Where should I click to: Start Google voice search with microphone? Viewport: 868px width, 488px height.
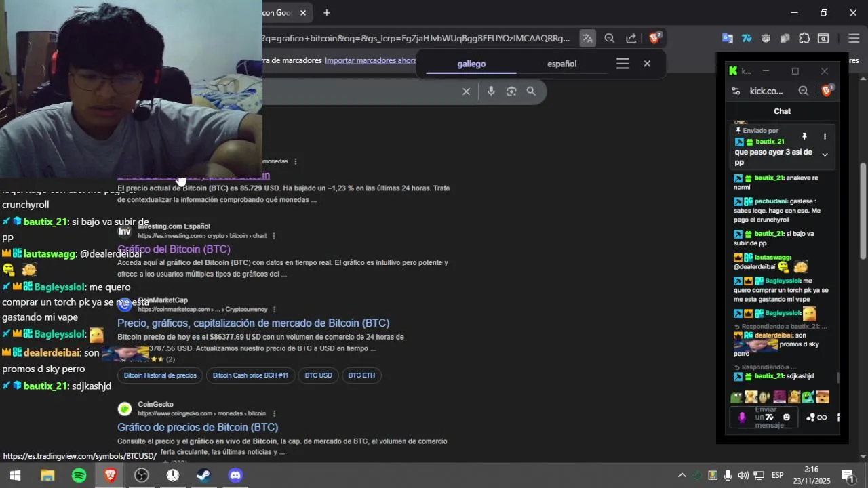491,91
